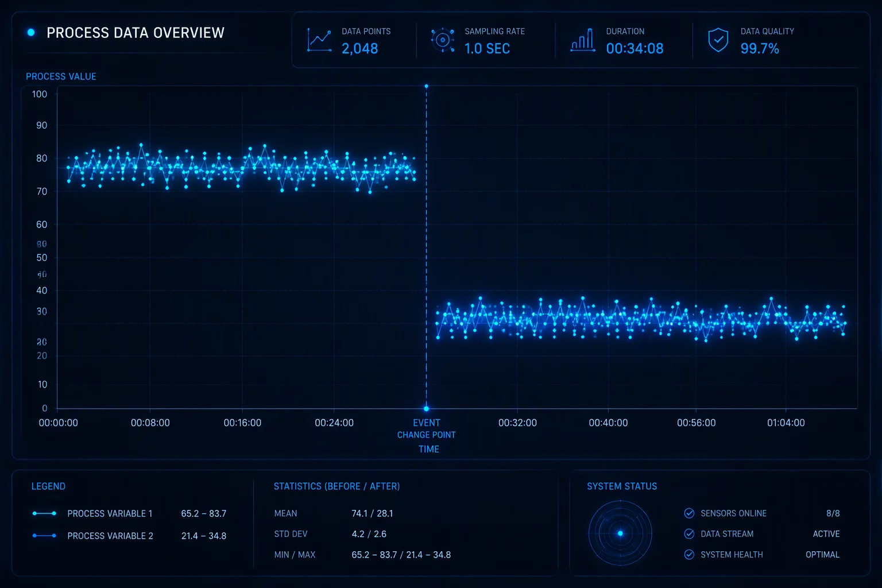Select the "SYSTEM STATUS" heading
This screenshot has width=882, height=588.
pos(622,486)
